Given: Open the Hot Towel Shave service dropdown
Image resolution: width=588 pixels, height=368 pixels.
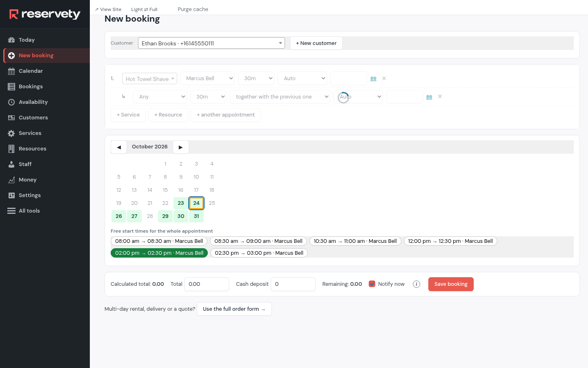Looking at the screenshot, I should 149,79.
